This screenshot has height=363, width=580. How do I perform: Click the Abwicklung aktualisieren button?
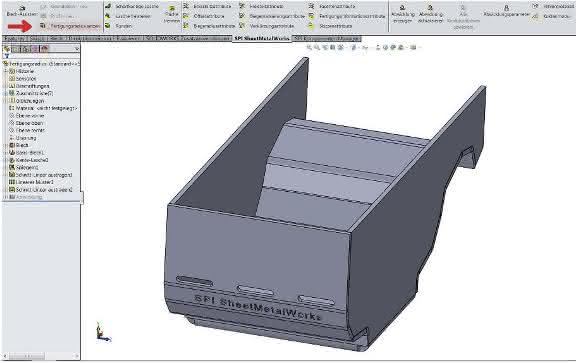430,14
